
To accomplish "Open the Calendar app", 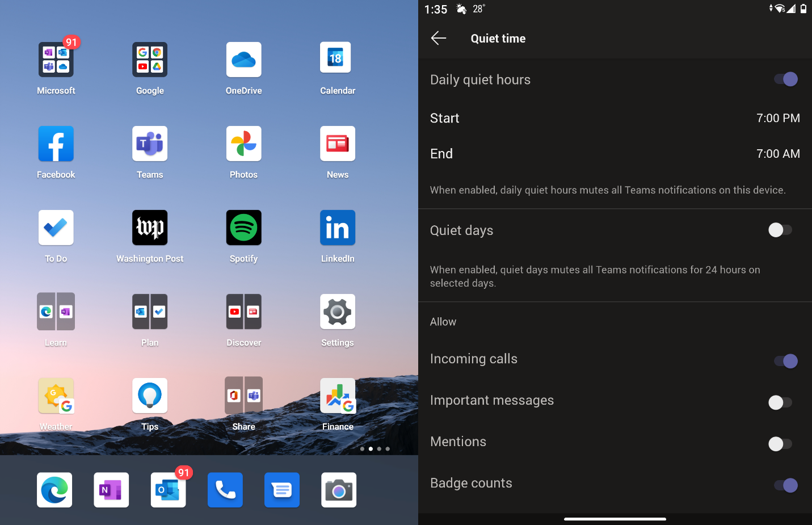I will (335, 58).
